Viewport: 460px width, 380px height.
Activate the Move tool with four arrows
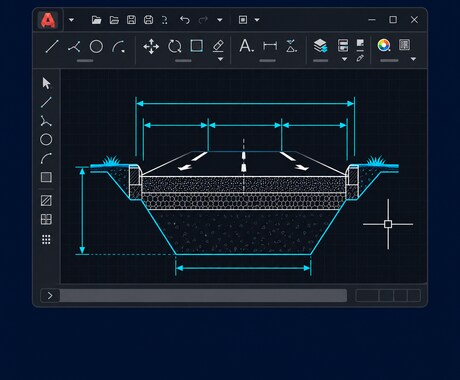tap(151, 46)
